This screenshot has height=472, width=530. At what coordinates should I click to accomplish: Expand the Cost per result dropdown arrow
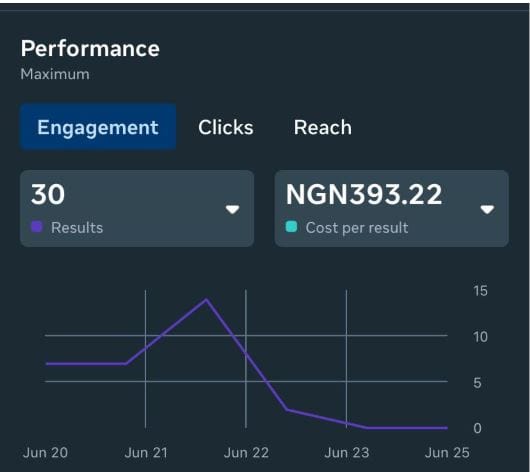click(x=487, y=209)
